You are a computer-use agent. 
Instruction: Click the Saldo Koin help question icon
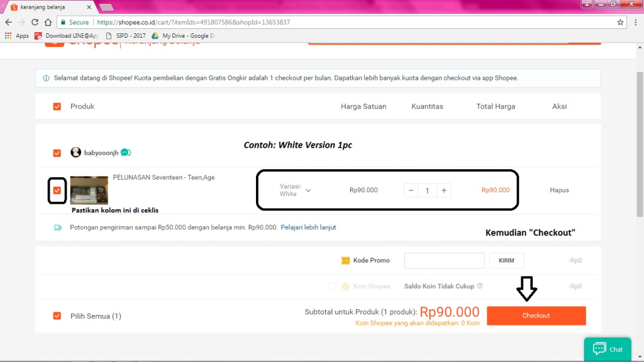coord(480,286)
